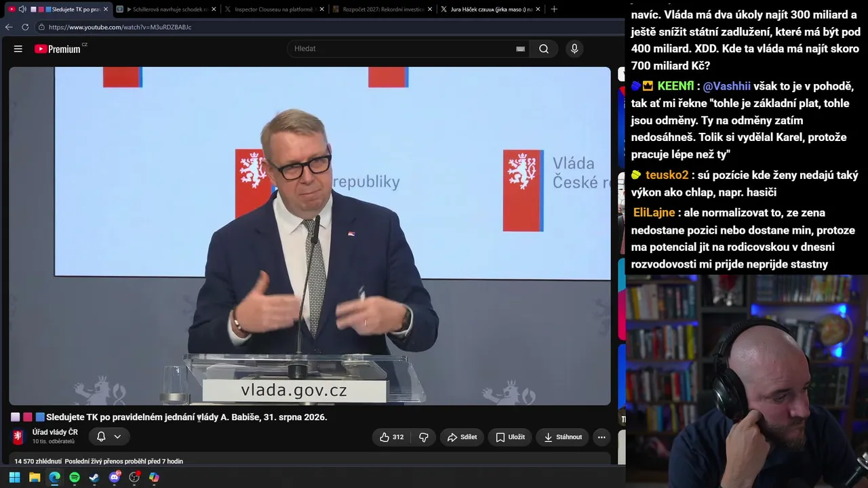Open the Úřad vlády ČR channel avatar
The image size is (868, 488).
click(18, 436)
